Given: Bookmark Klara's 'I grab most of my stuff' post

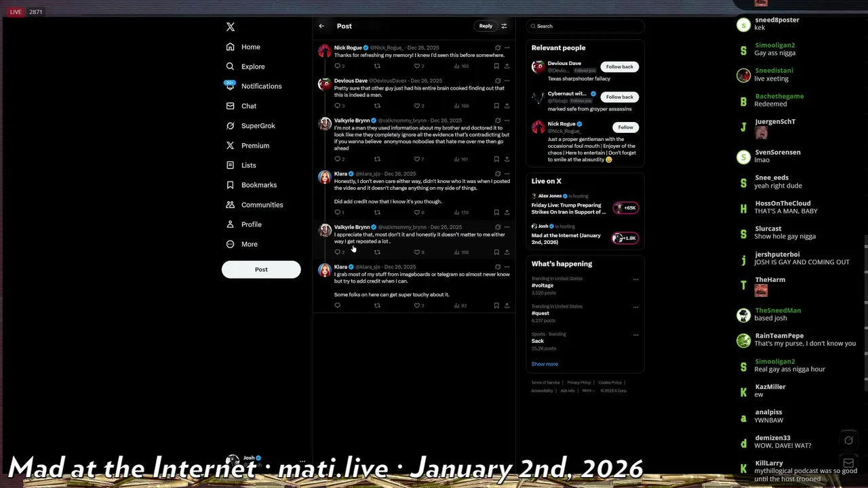Looking at the screenshot, I should 496,306.
